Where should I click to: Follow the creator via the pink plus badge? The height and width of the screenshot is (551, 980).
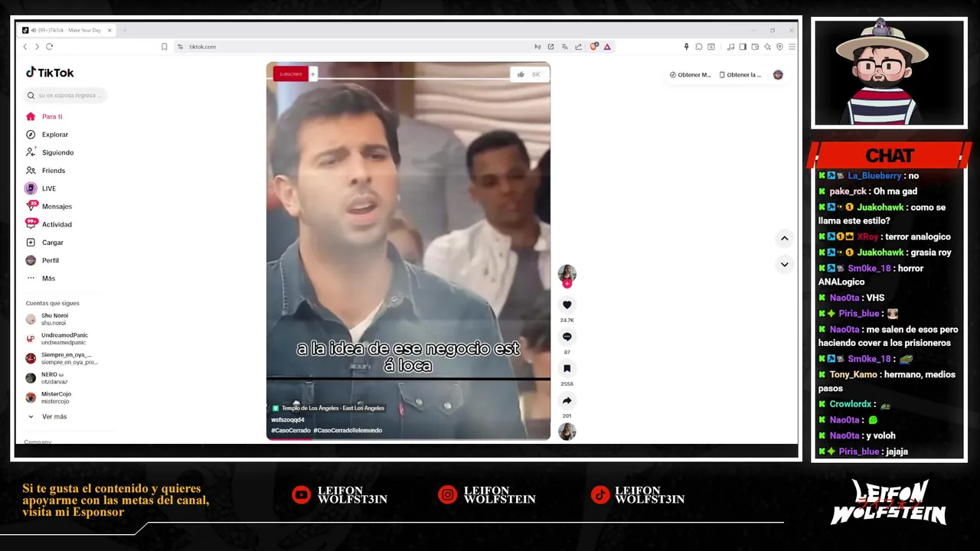567,284
